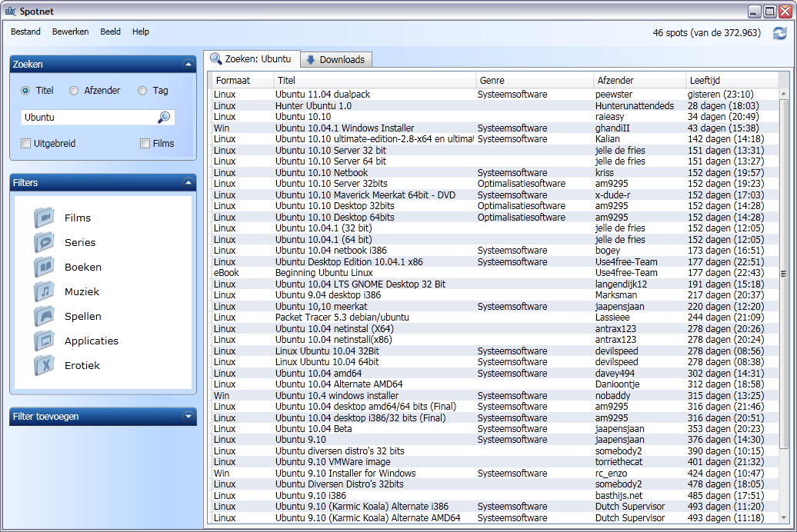Open the Spellen filter folder icon
This screenshot has height=532, width=797.
(44, 316)
